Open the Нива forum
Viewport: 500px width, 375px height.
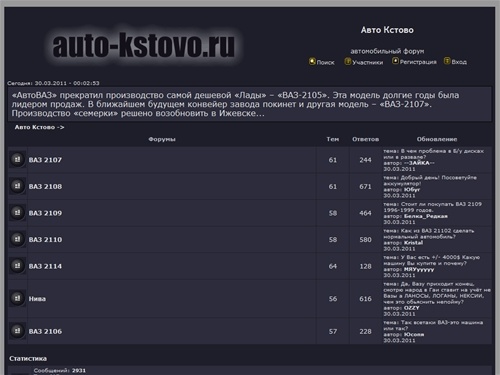point(37,299)
